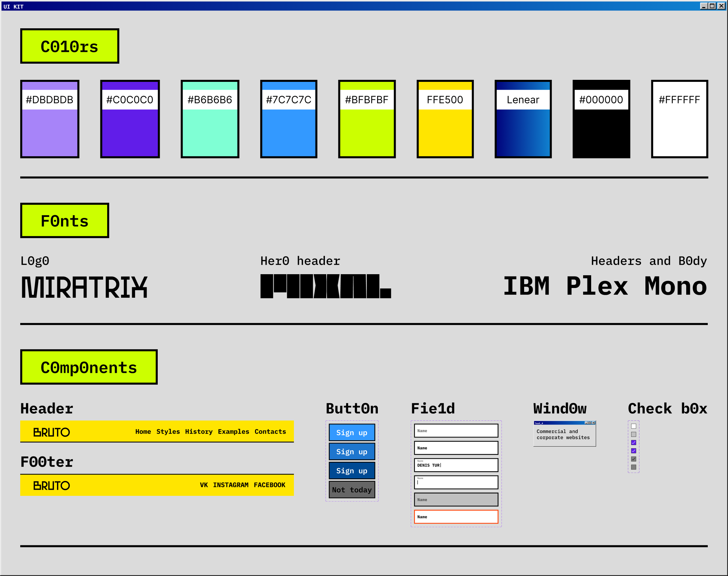Uncheck the first purple checked checkbox
Screen dimensions: 728x576
(633, 443)
